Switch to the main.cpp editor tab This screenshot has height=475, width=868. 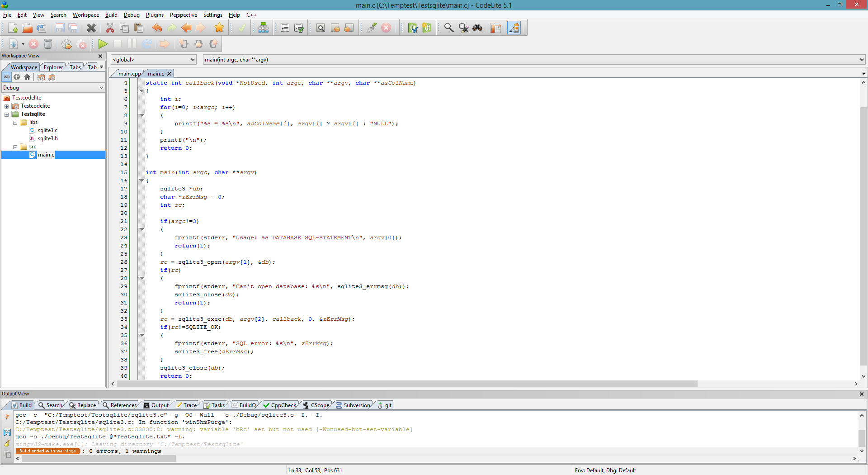point(129,74)
